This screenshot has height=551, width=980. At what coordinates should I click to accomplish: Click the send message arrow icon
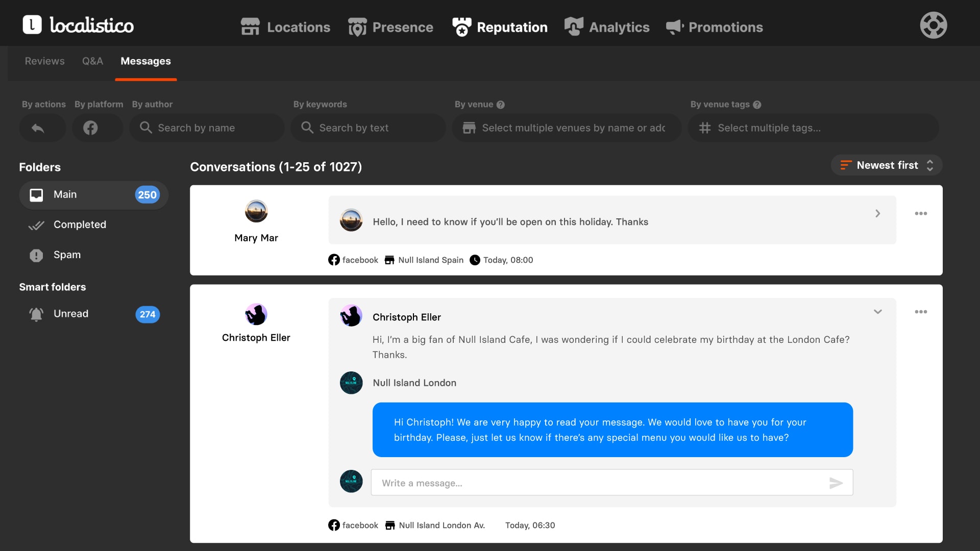coord(836,483)
